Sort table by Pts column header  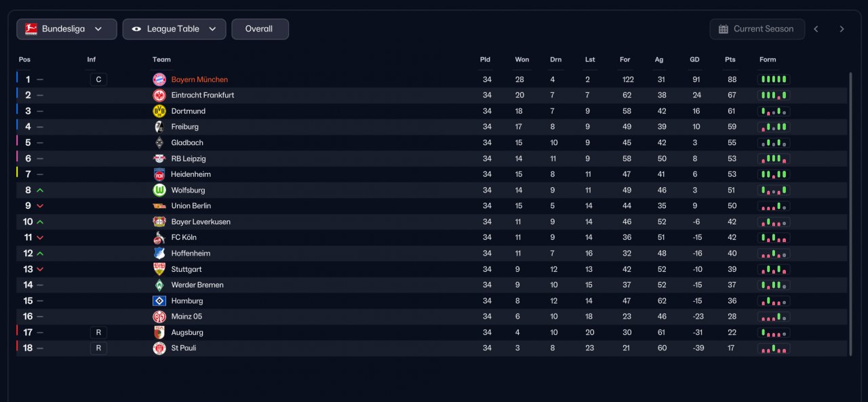tap(730, 60)
